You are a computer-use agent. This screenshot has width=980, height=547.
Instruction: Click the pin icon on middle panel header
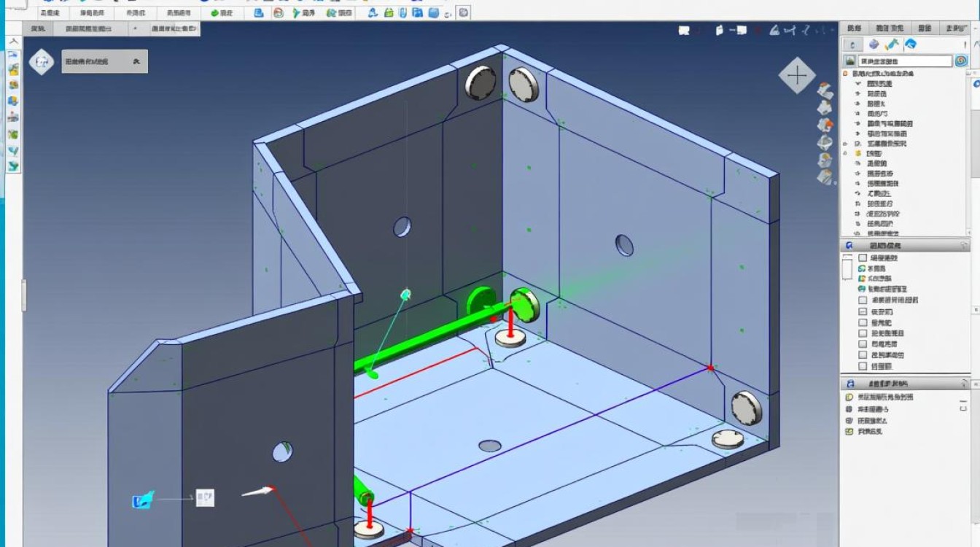[965, 246]
